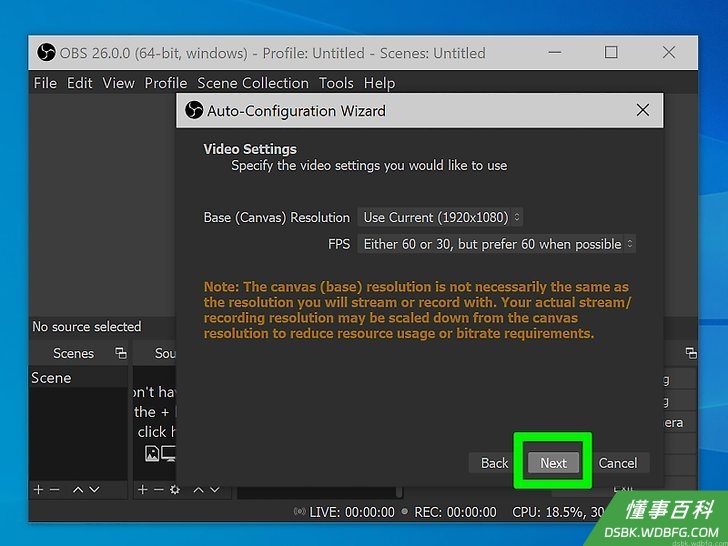Pop out the Scenes dock panel

pyautogui.click(x=121, y=353)
